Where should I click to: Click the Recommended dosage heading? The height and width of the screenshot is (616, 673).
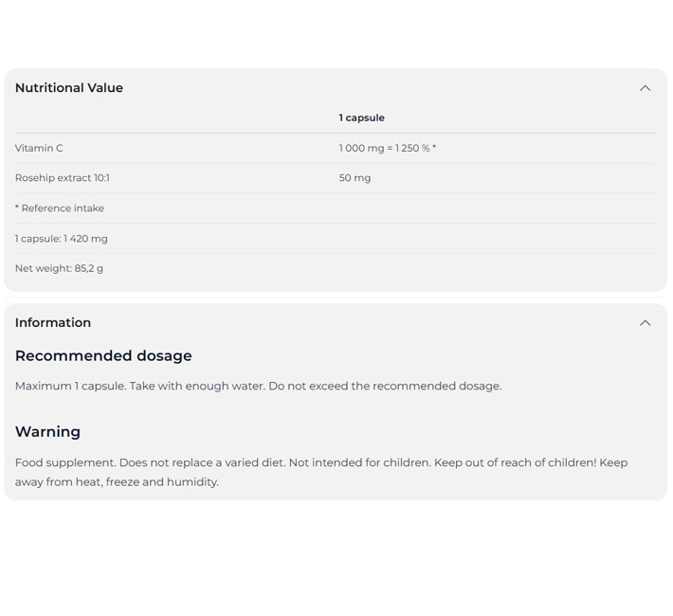103,356
